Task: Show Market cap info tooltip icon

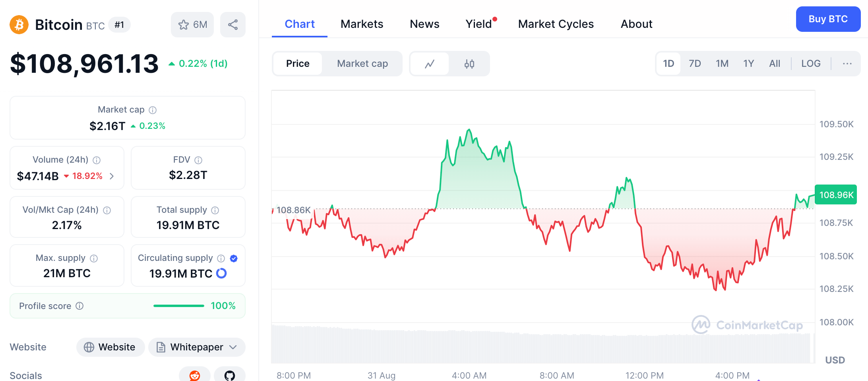Action: tap(153, 110)
